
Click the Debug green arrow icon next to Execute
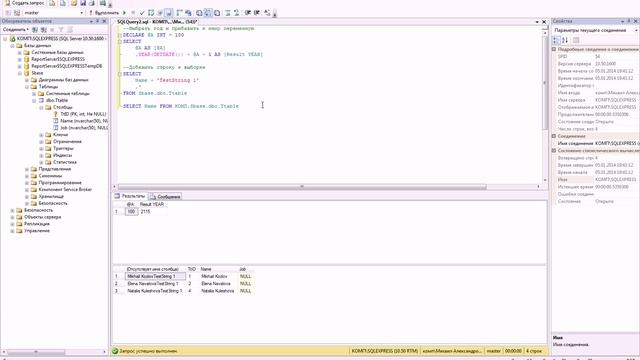tap(124, 13)
